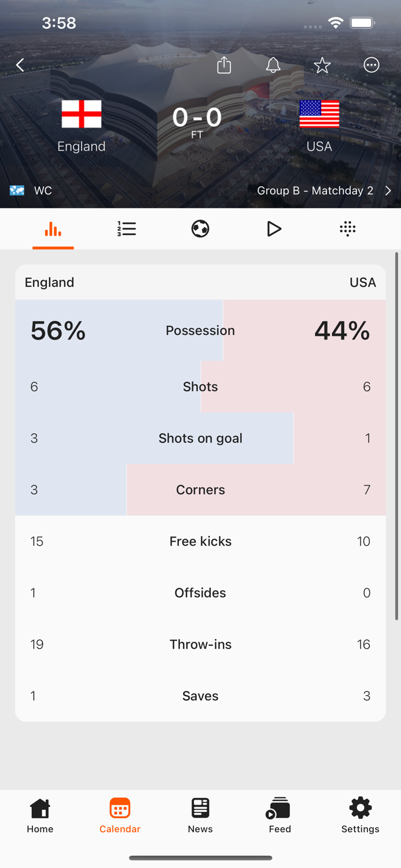
Task: Select the Lineups numbered list icon
Action: (x=126, y=229)
